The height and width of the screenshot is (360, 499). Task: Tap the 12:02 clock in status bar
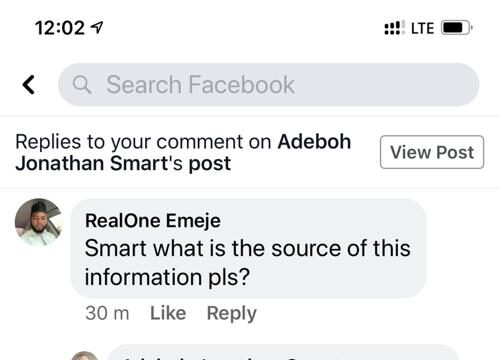(x=60, y=28)
